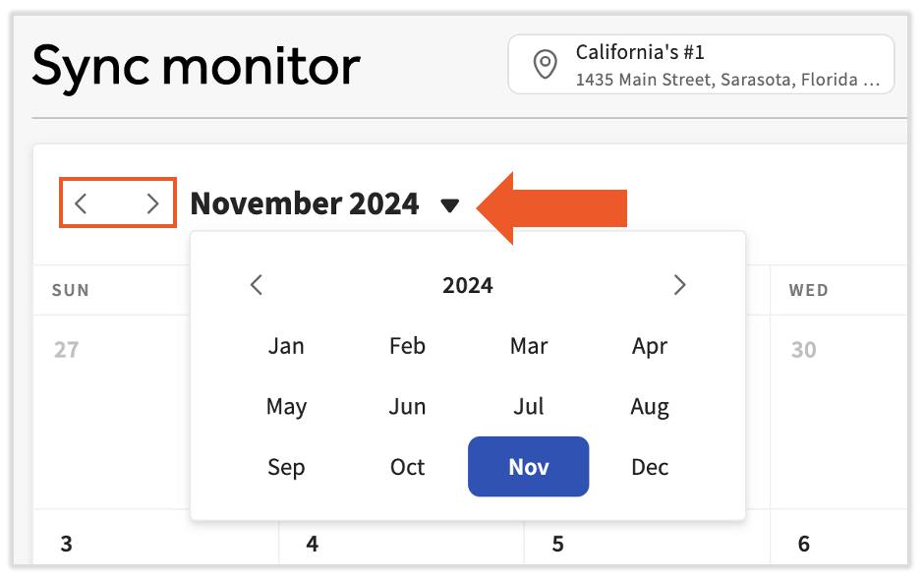Go to previous month with left chevron
This screenshot has height=580, width=924.
(82, 203)
